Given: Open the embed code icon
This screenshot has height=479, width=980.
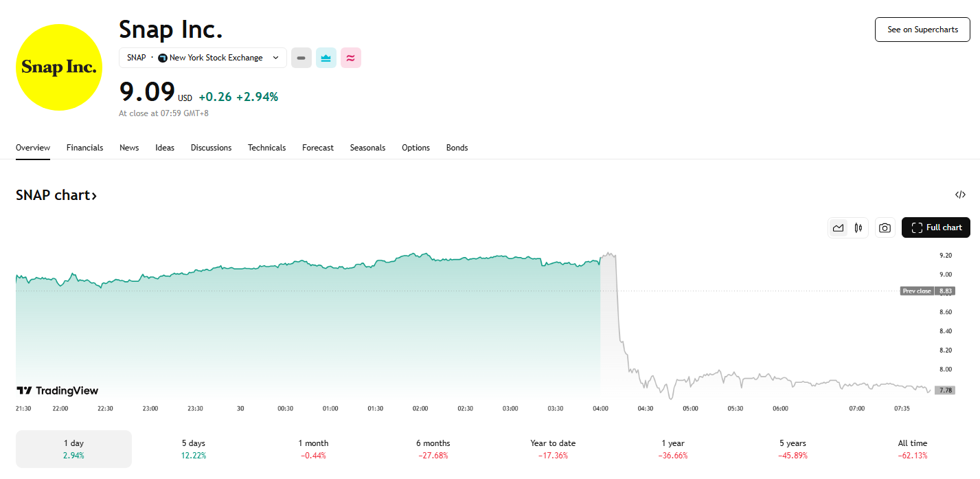Looking at the screenshot, I should tap(960, 195).
